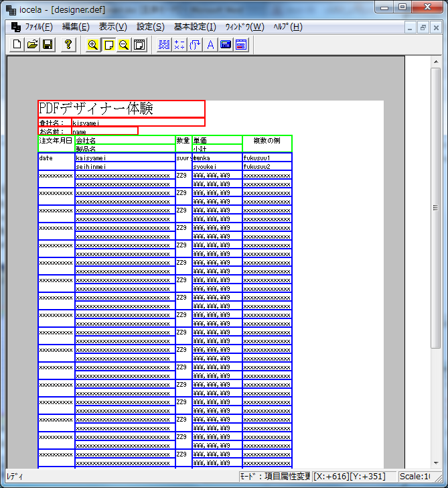Select the syoukei field cell
This screenshot has width=448, height=488.
coord(217,166)
